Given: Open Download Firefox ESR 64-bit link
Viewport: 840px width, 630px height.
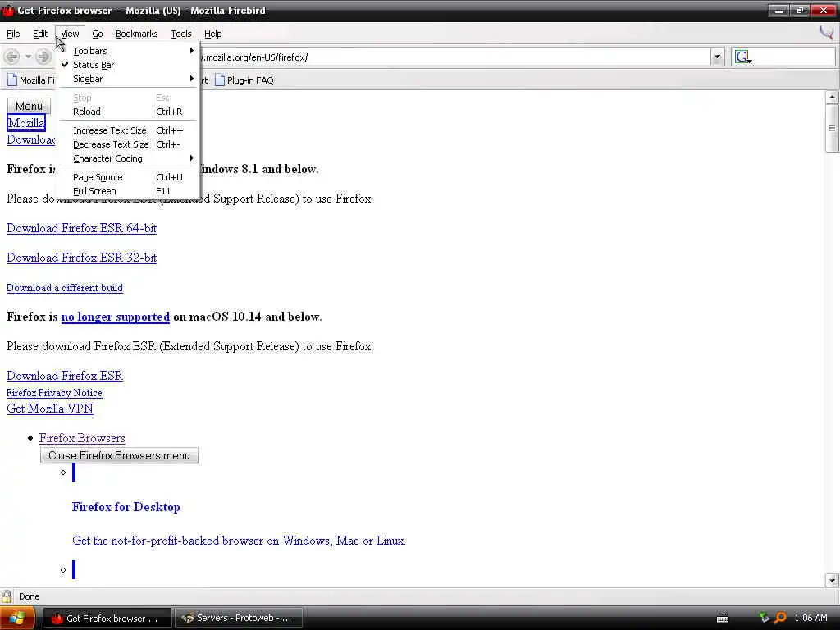Looking at the screenshot, I should click(x=81, y=228).
